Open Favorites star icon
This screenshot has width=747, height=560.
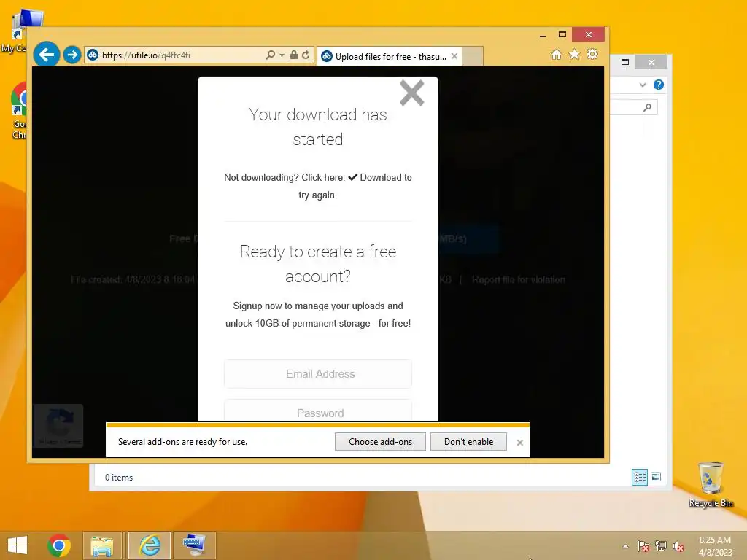pyautogui.click(x=575, y=54)
